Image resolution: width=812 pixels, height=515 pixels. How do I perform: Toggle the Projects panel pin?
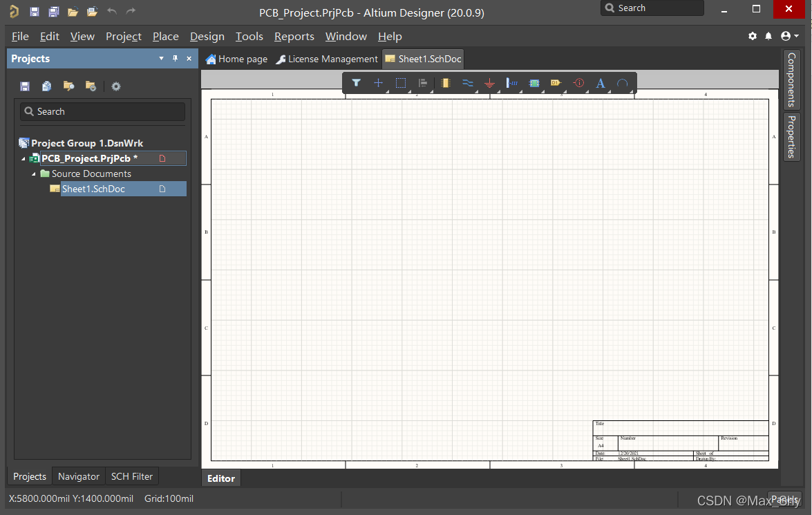(175, 59)
